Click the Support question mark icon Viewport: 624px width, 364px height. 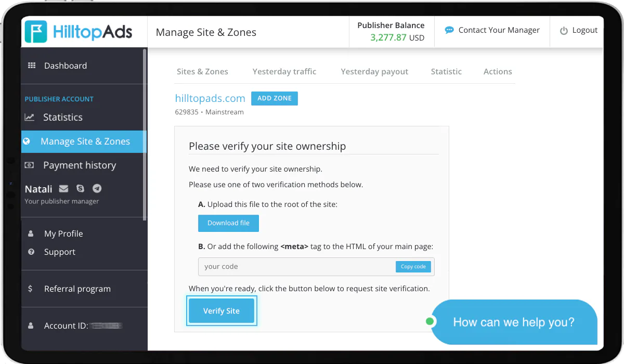coord(31,252)
